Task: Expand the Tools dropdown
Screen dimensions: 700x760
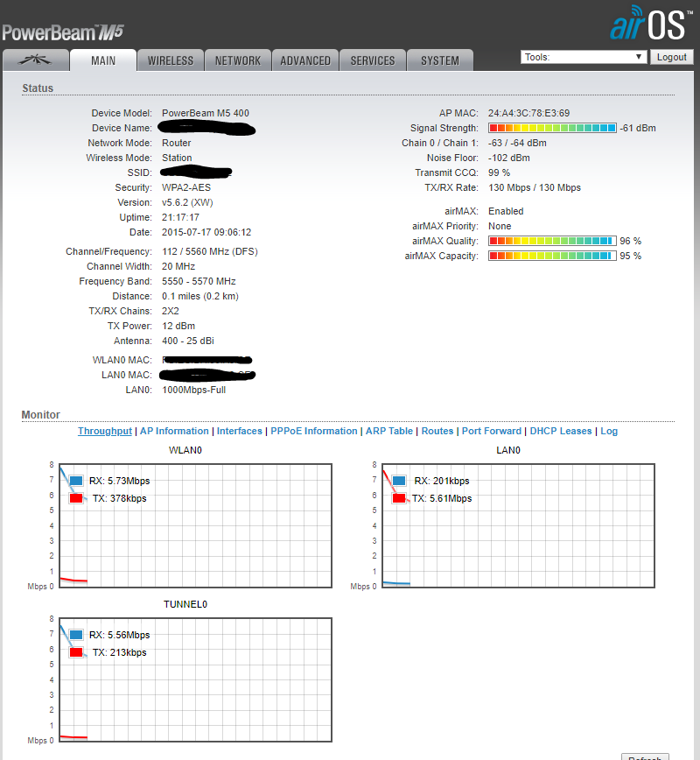Action: [583, 57]
